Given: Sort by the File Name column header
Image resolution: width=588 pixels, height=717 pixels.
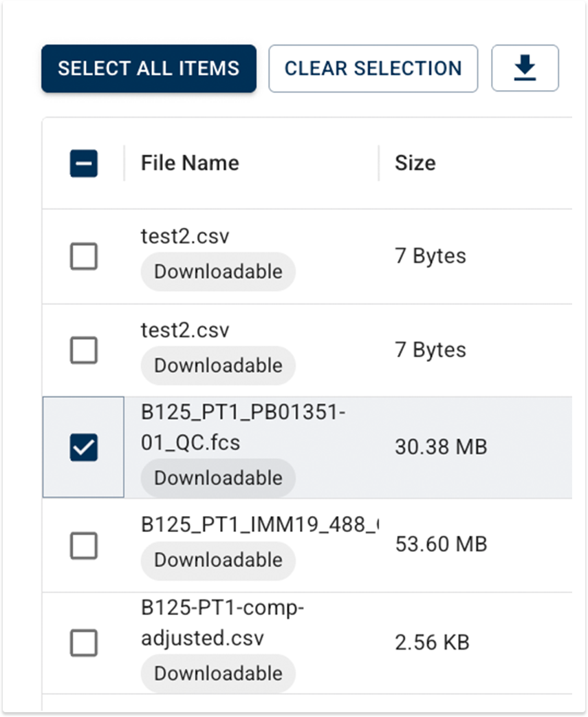Looking at the screenshot, I should (x=190, y=163).
